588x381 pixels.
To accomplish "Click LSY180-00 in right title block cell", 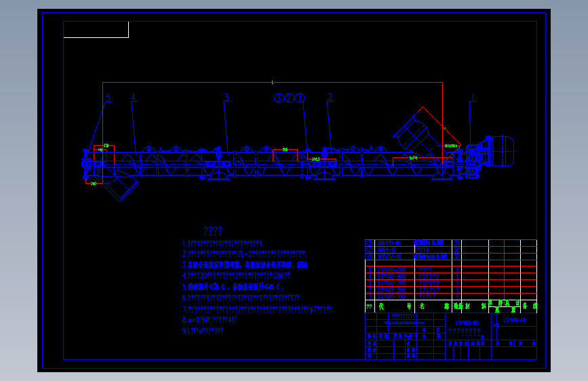I will pyautogui.click(x=515, y=320).
